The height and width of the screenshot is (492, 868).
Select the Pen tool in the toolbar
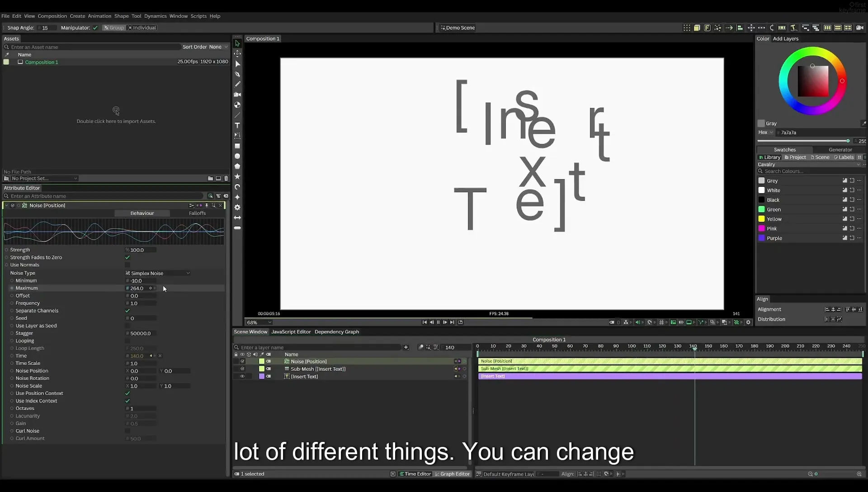point(237,74)
